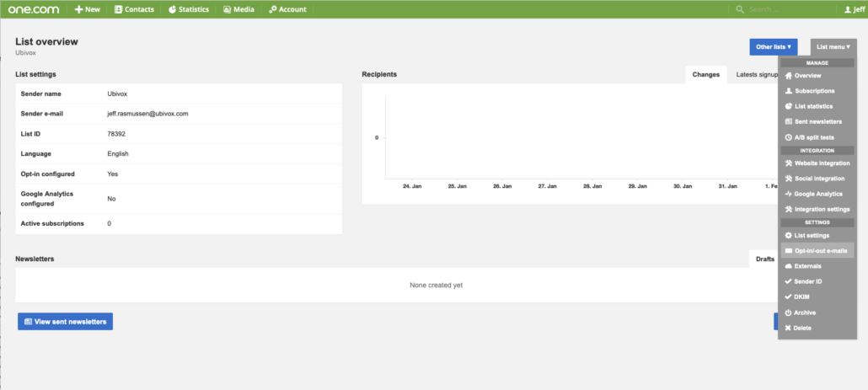Viewport: 868px width, 390px height.
Task: Open Website integration from menu
Action: tap(817, 163)
